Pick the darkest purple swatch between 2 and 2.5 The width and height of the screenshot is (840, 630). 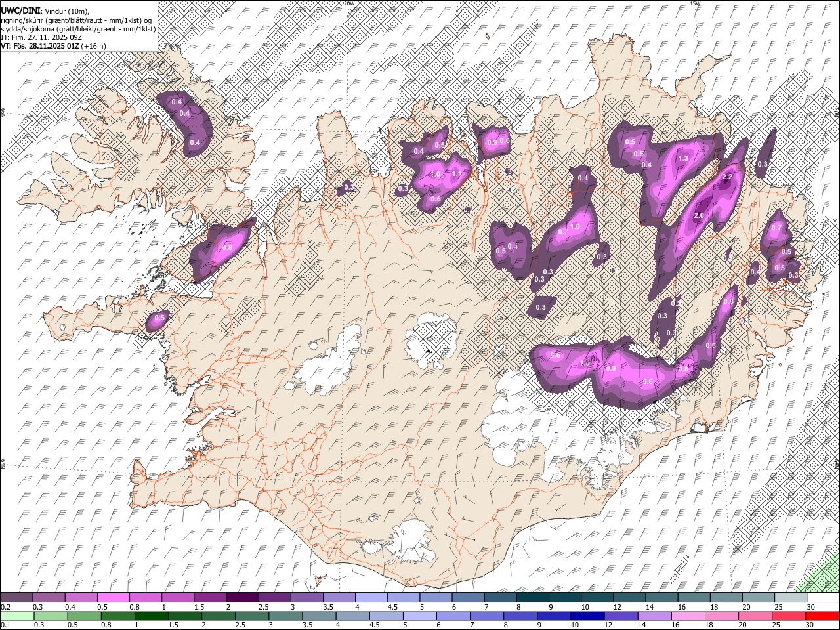242,597
